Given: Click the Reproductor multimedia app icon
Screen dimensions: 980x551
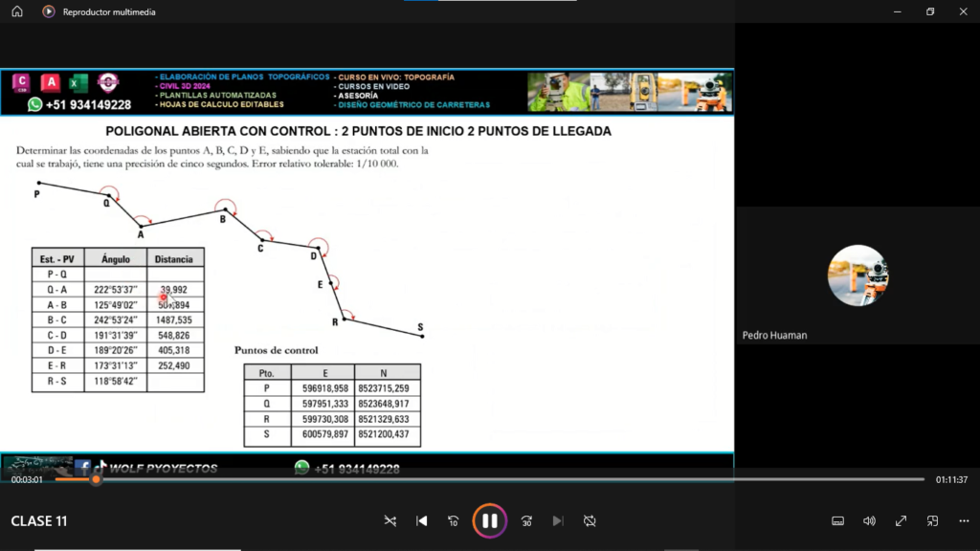Looking at the screenshot, I should point(49,11).
